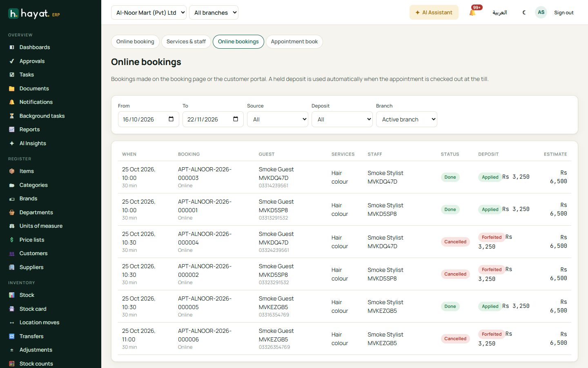Switch language to العربية
Screen dimensions: 588x368
(x=500, y=13)
